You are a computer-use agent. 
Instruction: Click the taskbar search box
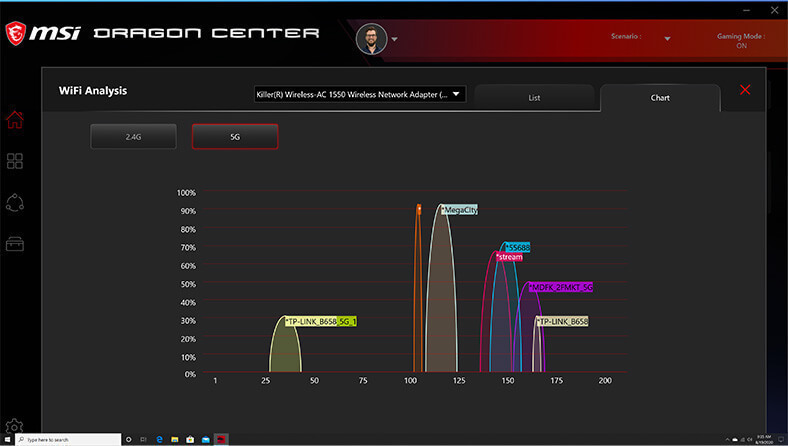[68, 439]
